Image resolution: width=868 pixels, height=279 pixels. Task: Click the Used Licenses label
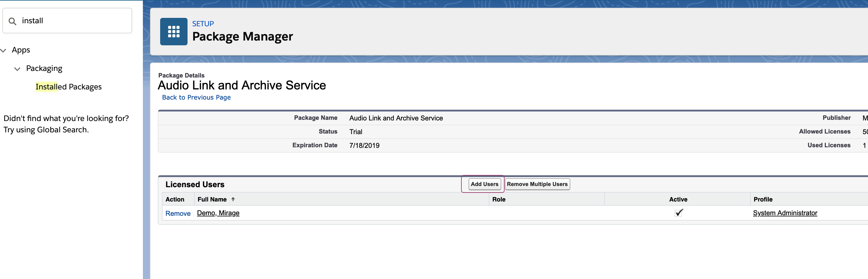tap(829, 145)
